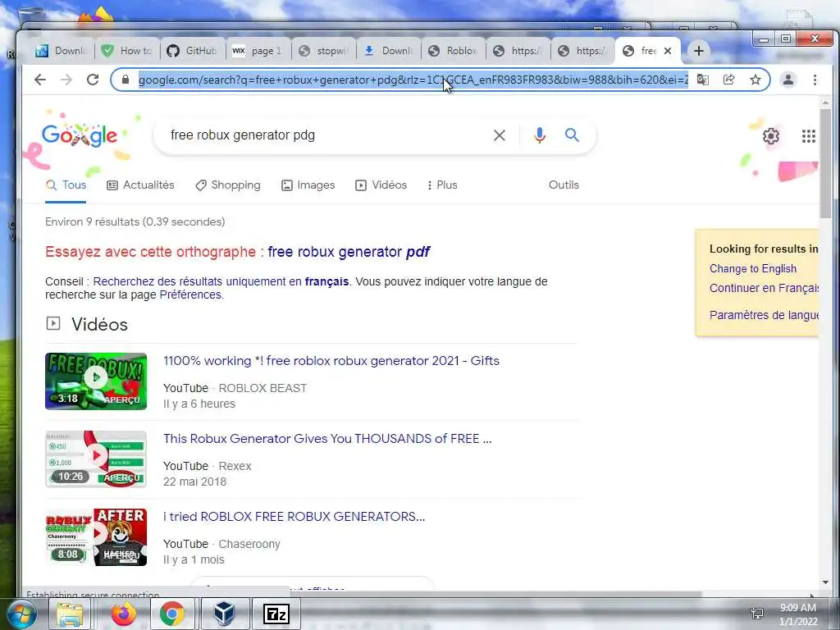Screen dimensions: 840x630
Task: Switch to the 'How to' tab
Action: [127, 51]
